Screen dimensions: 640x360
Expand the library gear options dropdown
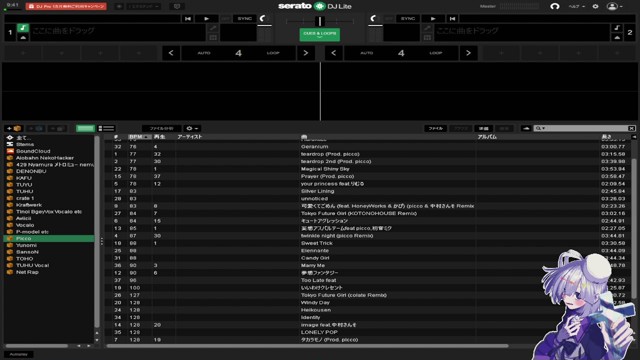tap(192, 128)
